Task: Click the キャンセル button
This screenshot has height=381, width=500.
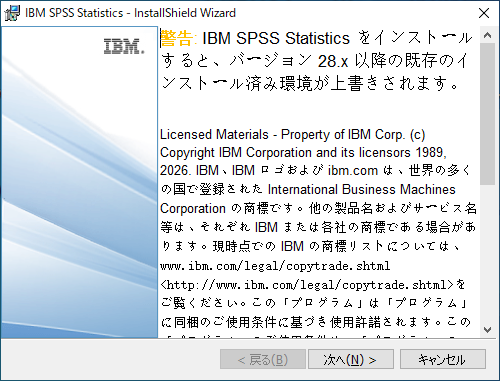Action: click(443, 359)
